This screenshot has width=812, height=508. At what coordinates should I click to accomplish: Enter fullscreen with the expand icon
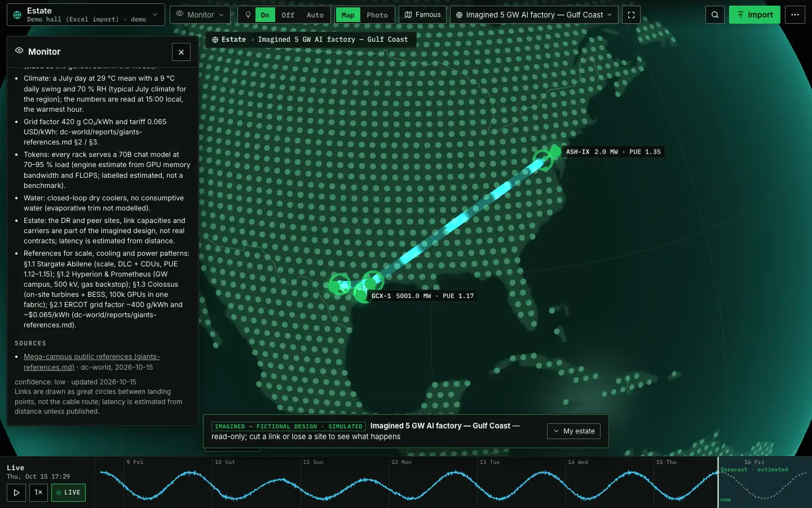(x=632, y=15)
